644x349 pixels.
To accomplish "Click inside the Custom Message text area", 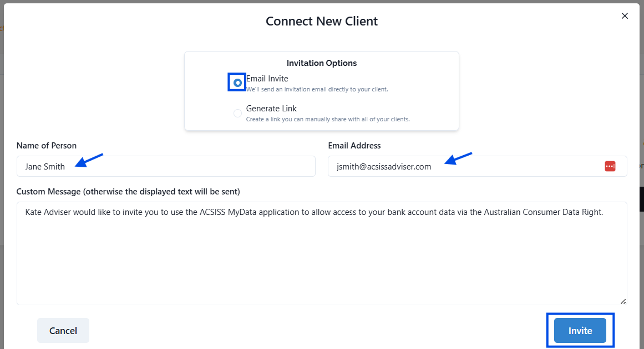I will (322, 260).
